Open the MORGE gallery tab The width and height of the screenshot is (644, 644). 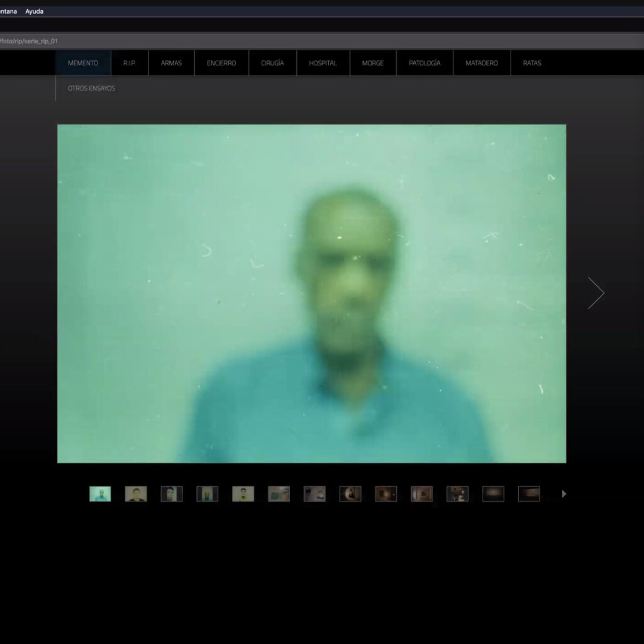373,63
